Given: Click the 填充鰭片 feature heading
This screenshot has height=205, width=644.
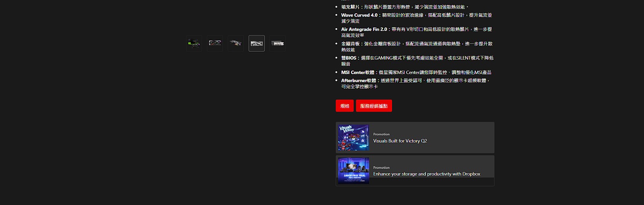Looking at the screenshot, I should 350,7.
